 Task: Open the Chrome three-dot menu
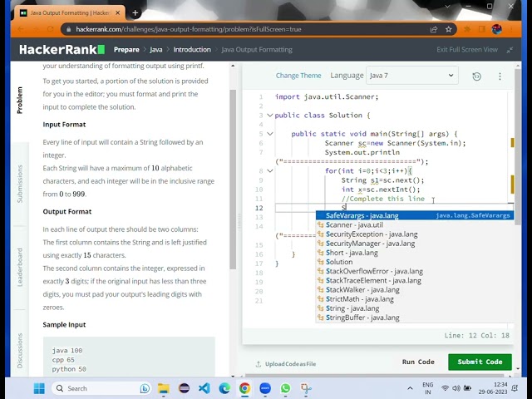[511, 29]
